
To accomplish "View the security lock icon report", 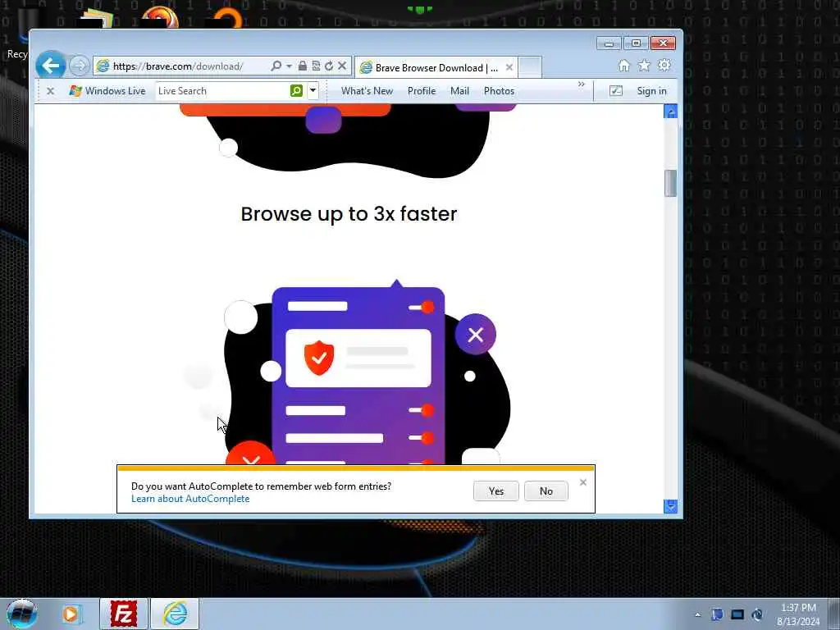I will coord(303,66).
